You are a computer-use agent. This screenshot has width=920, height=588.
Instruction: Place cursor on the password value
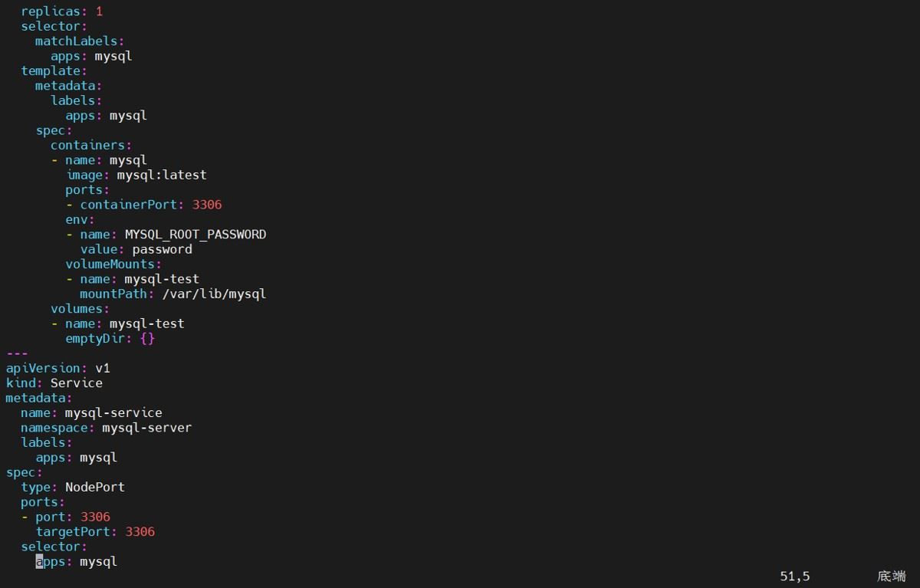(x=162, y=249)
